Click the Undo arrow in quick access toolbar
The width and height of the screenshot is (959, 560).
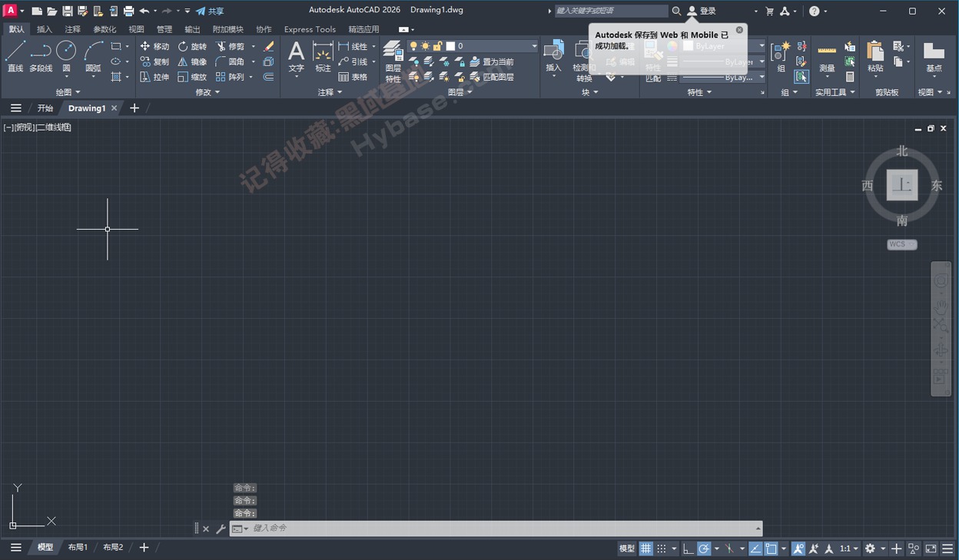coord(144,11)
